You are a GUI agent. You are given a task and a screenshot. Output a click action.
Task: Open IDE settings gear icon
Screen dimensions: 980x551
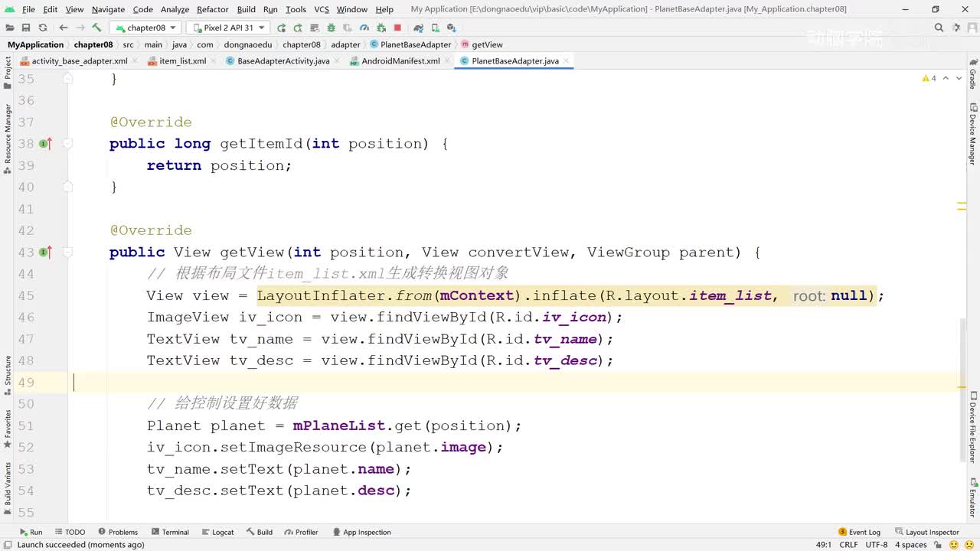tap(955, 28)
